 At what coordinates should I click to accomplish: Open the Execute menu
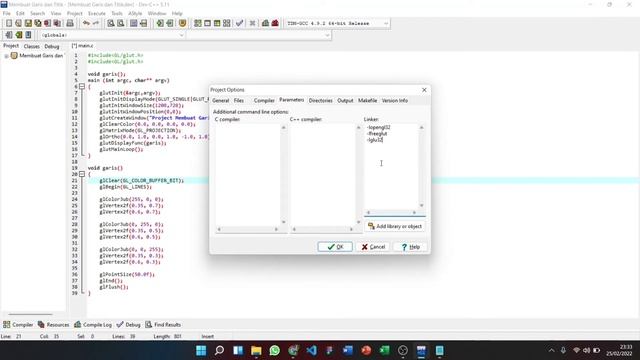point(97,13)
